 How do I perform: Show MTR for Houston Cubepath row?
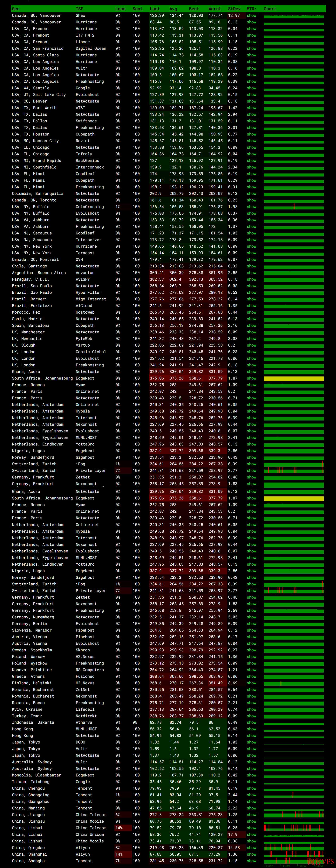252,134
